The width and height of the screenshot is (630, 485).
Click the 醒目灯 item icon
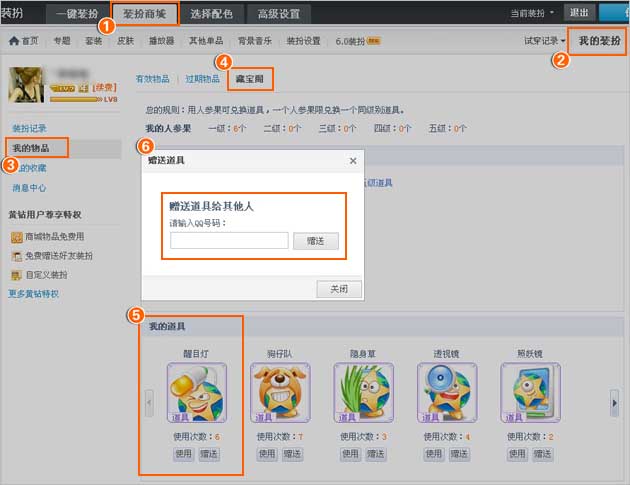(x=196, y=392)
